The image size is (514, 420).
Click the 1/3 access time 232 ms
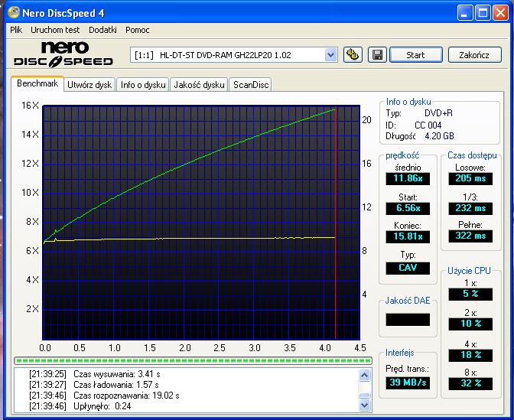click(x=470, y=208)
